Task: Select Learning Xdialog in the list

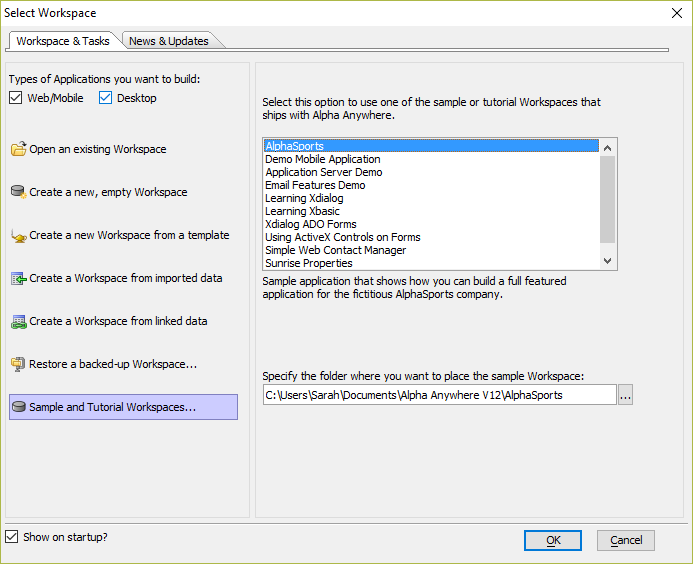Action: click(431, 198)
